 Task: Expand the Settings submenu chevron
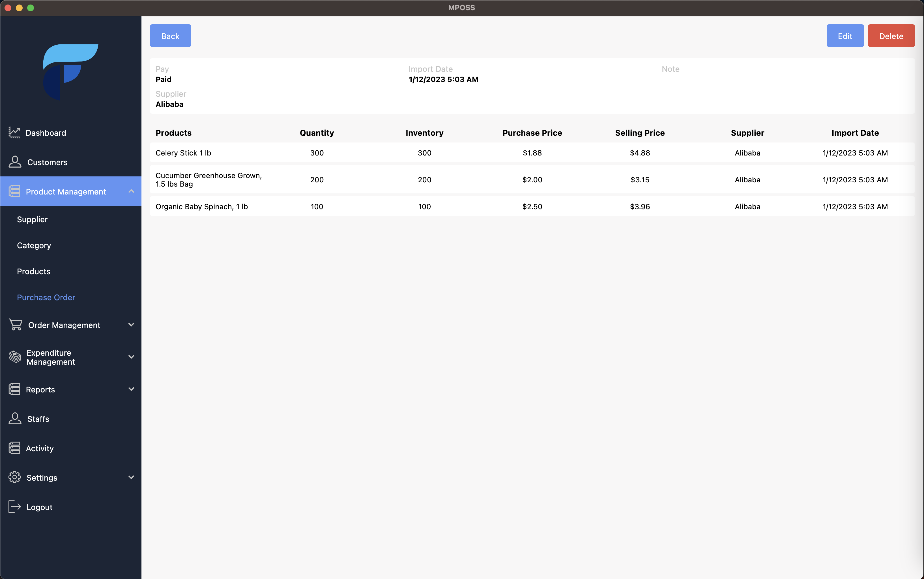pos(131,477)
